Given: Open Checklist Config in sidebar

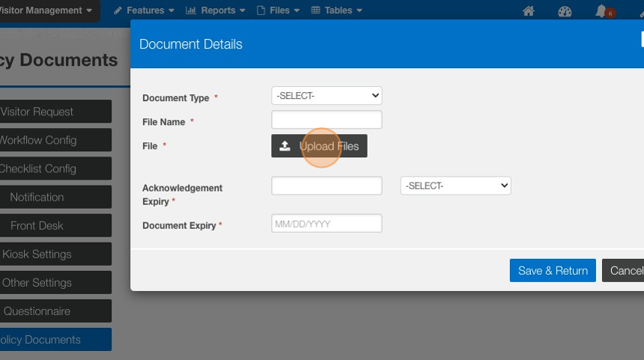Looking at the screenshot, I should point(55,168).
